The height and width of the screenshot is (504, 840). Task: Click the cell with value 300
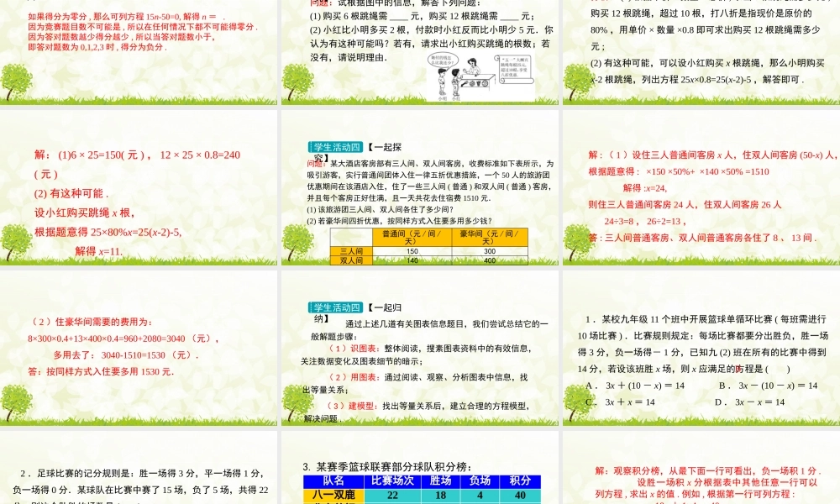(490, 251)
